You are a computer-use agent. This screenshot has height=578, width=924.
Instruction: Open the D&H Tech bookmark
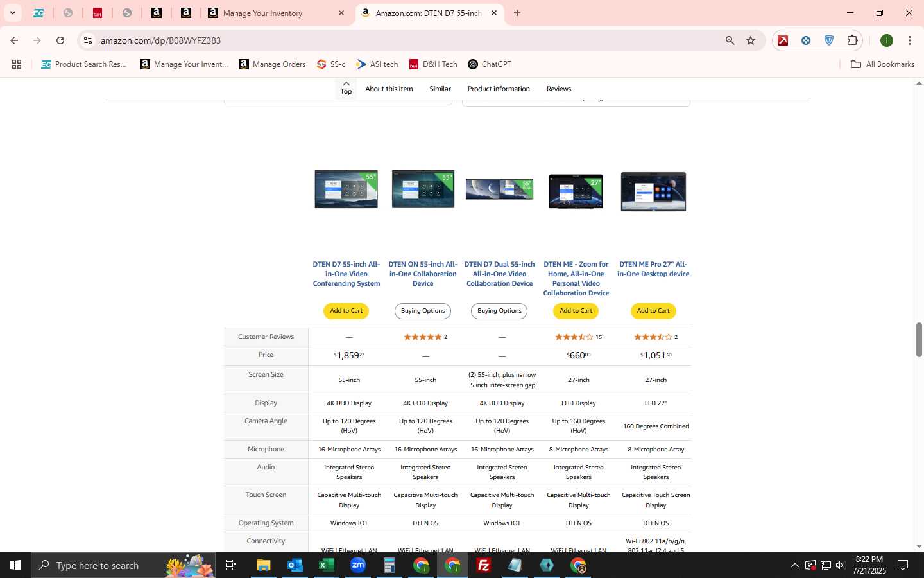(433, 64)
